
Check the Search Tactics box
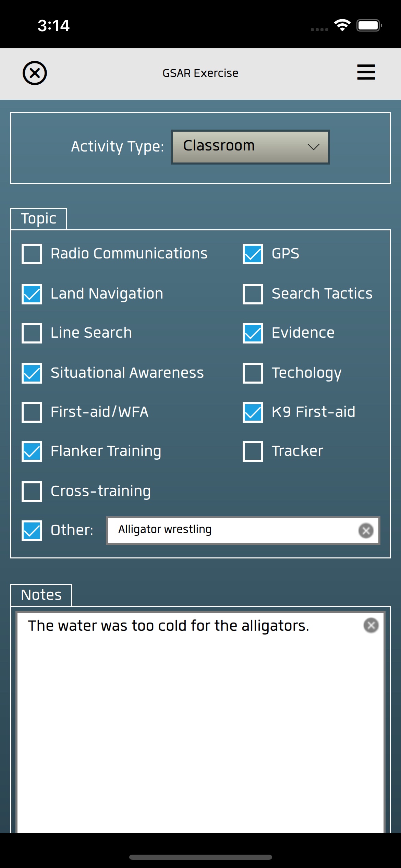point(253,294)
